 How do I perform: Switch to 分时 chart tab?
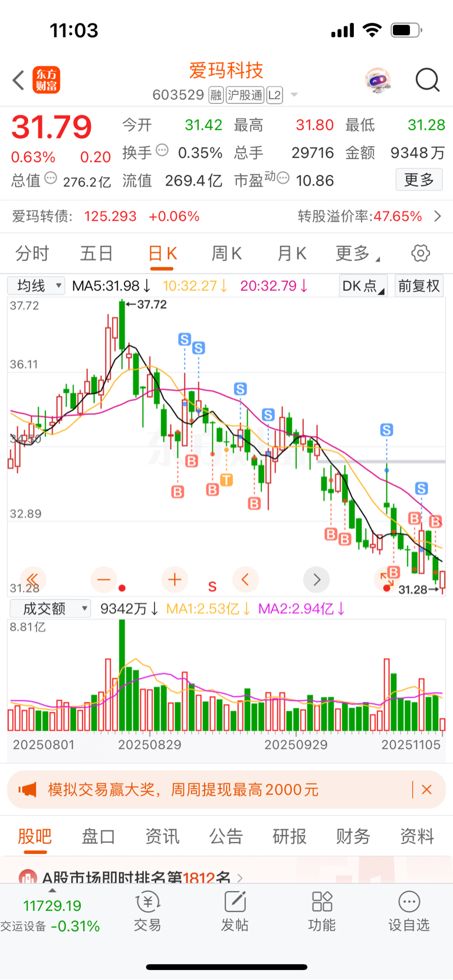coord(32,253)
